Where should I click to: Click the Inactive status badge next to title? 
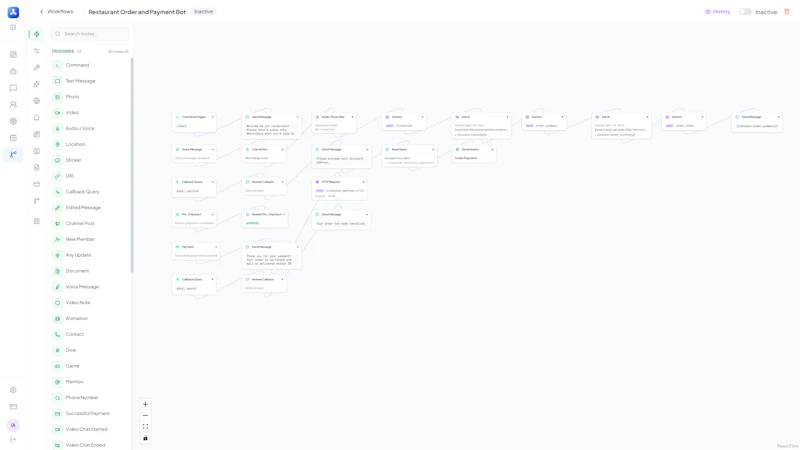(204, 12)
